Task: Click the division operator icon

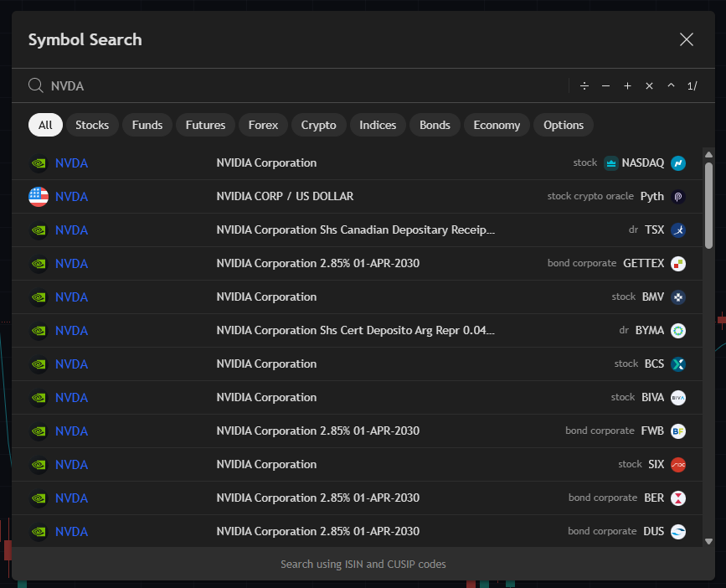Action: coord(584,86)
